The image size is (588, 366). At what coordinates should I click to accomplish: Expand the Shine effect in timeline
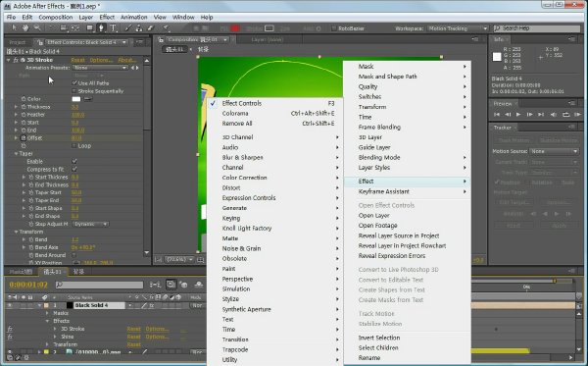[x=55, y=337]
